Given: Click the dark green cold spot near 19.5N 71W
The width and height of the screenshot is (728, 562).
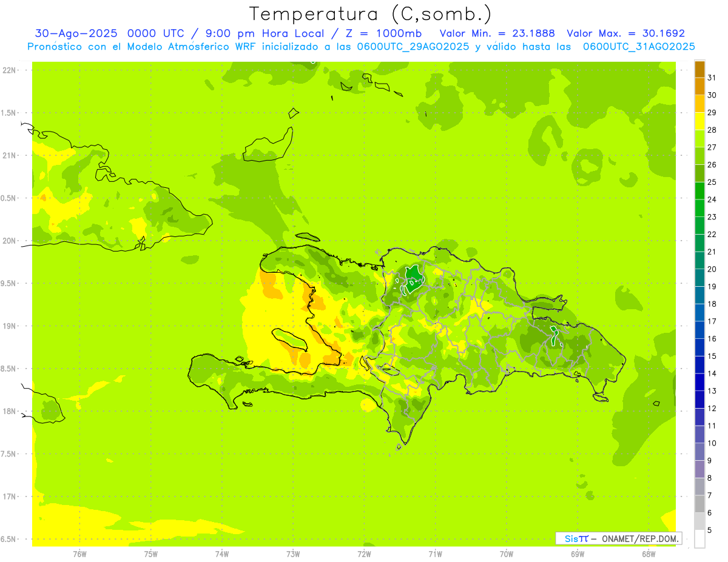Looking at the screenshot, I should tap(415, 279).
